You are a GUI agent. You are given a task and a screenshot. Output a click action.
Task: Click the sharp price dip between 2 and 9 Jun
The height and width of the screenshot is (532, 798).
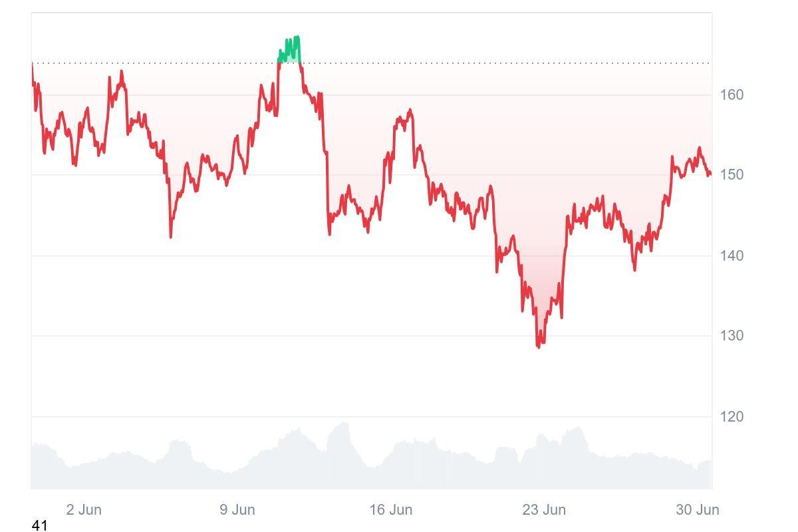(x=171, y=235)
